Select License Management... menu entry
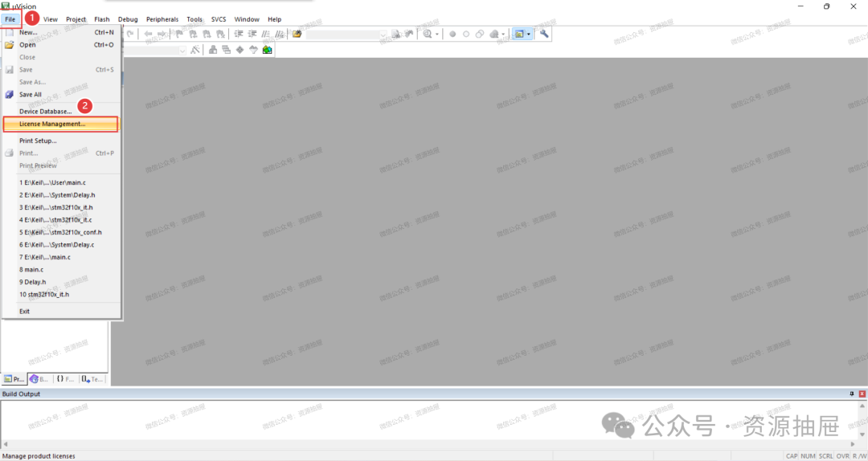This screenshot has height=461, width=868. [61, 124]
